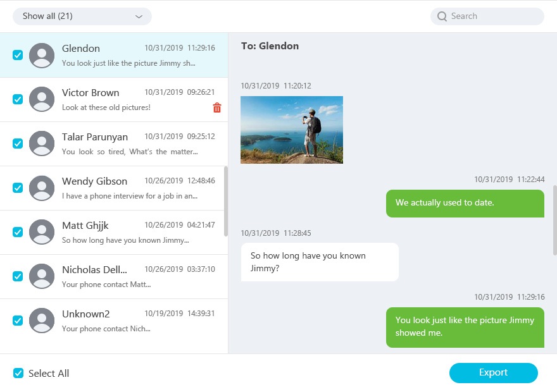This screenshot has width=557, height=392.
Task: Click Victor Brown's avatar icon
Action: 42,99
